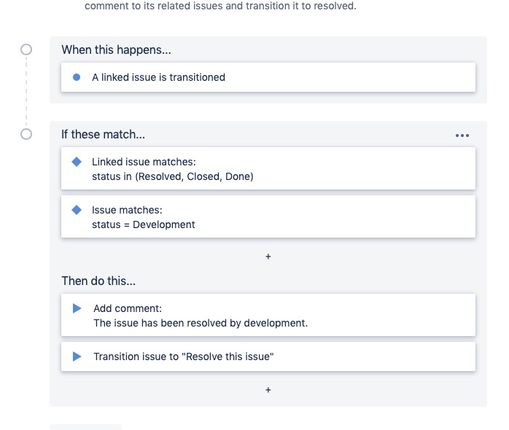Click the partially visible block at bottom

click(x=86, y=427)
